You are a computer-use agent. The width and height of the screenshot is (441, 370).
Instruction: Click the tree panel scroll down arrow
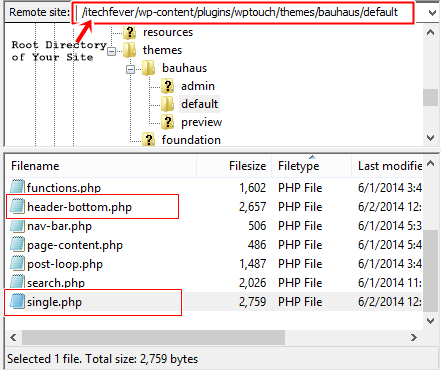431,138
